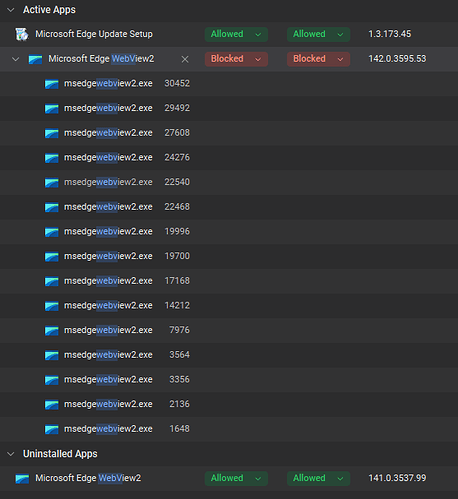Select msedgewebview2.exe name in row 30452
The height and width of the screenshot is (499, 458).
(x=108, y=83)
